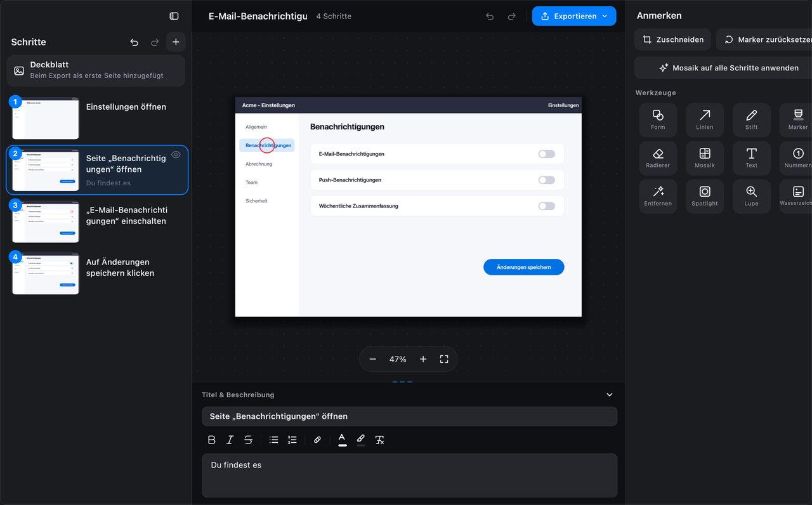Toggle visibility eye on step 2

click(176, 154)
